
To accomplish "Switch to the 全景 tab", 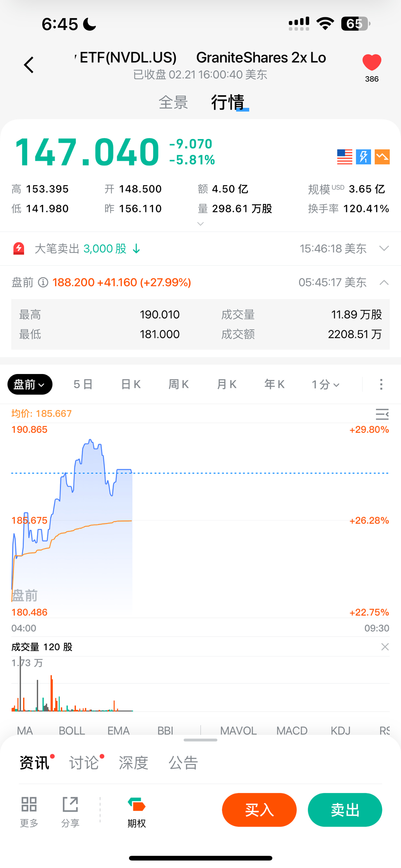I will pos(173,102).
